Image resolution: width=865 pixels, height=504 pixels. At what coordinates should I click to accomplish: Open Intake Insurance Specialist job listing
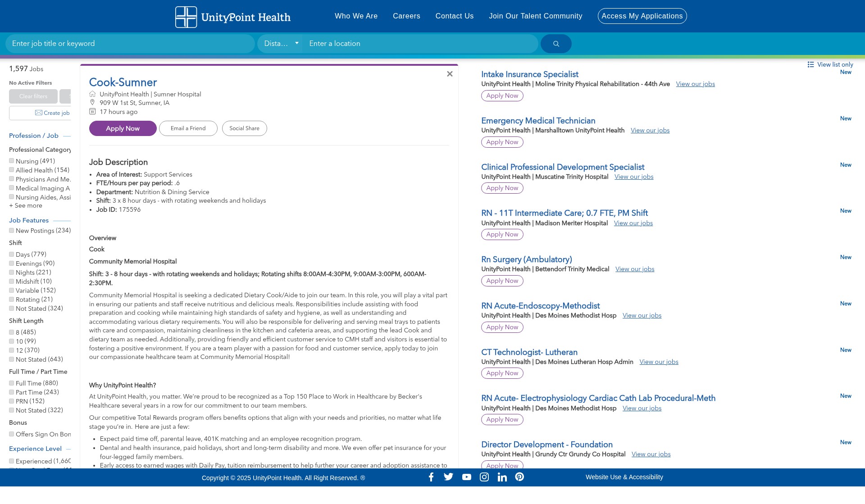[530, 74]
